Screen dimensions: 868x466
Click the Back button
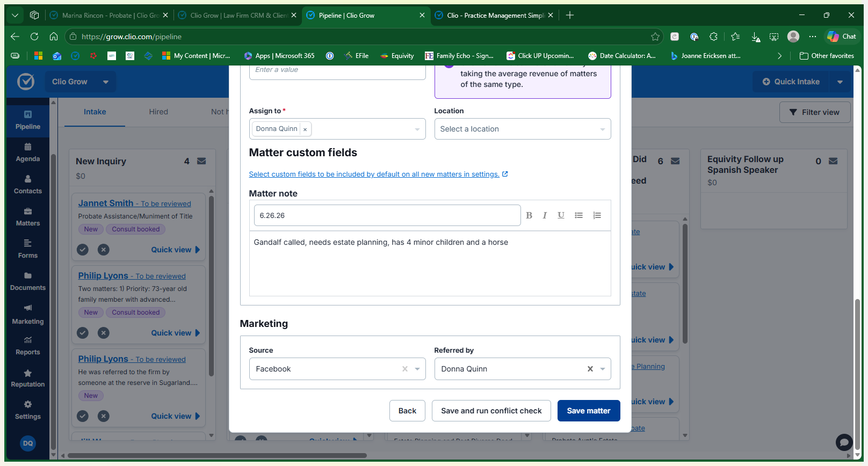407,411
